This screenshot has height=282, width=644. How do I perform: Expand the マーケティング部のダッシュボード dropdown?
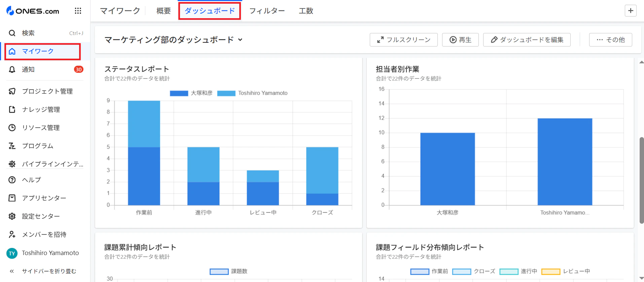(173, 40)
